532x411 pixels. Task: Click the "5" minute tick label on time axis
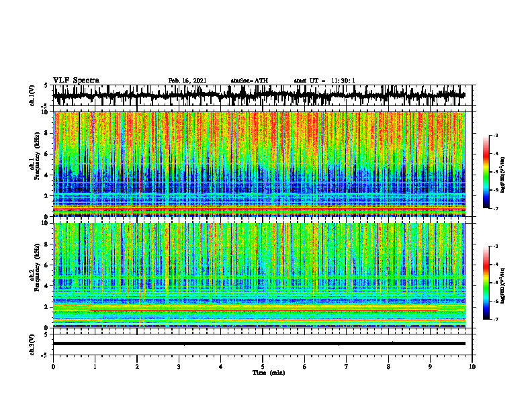(263, 367)
